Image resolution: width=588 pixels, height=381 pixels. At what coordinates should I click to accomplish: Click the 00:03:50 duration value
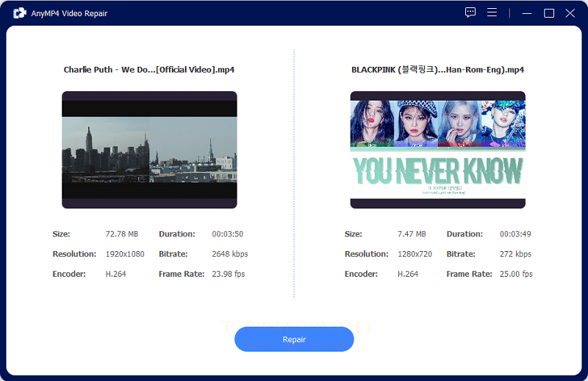[228, 234]
